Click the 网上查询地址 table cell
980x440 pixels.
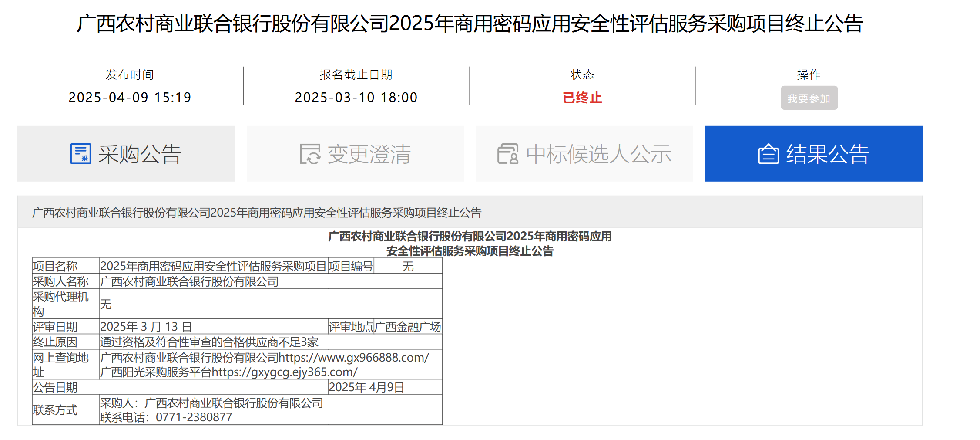[x=66, y=364]
